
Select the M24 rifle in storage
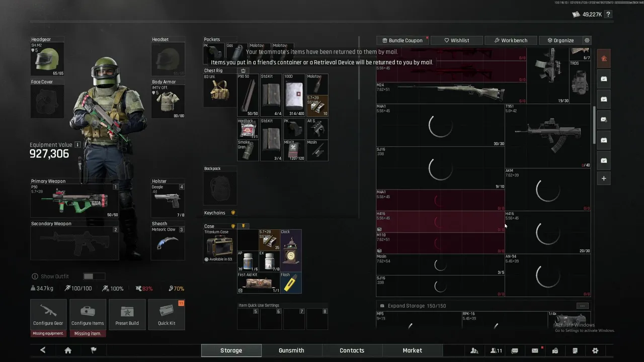451,93
